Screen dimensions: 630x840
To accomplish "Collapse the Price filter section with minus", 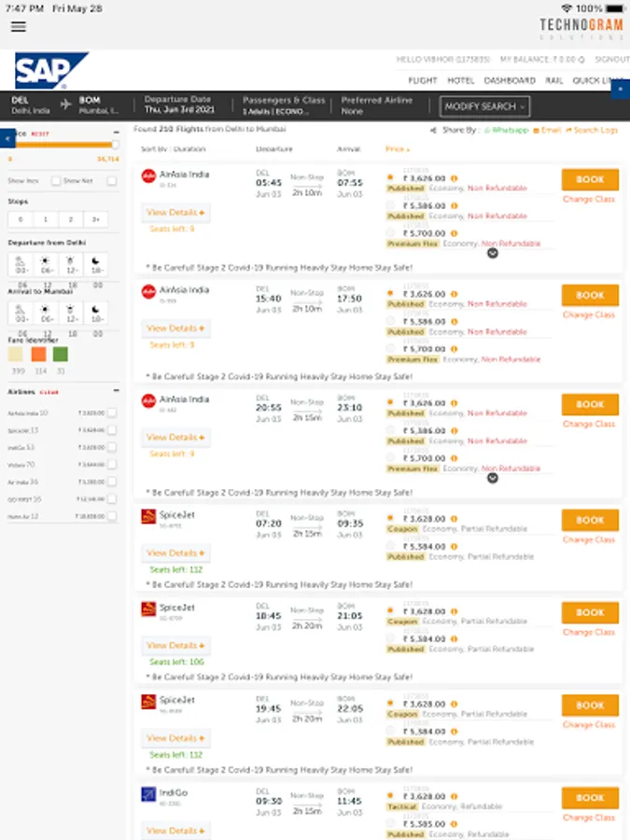I will click(116, 133).
